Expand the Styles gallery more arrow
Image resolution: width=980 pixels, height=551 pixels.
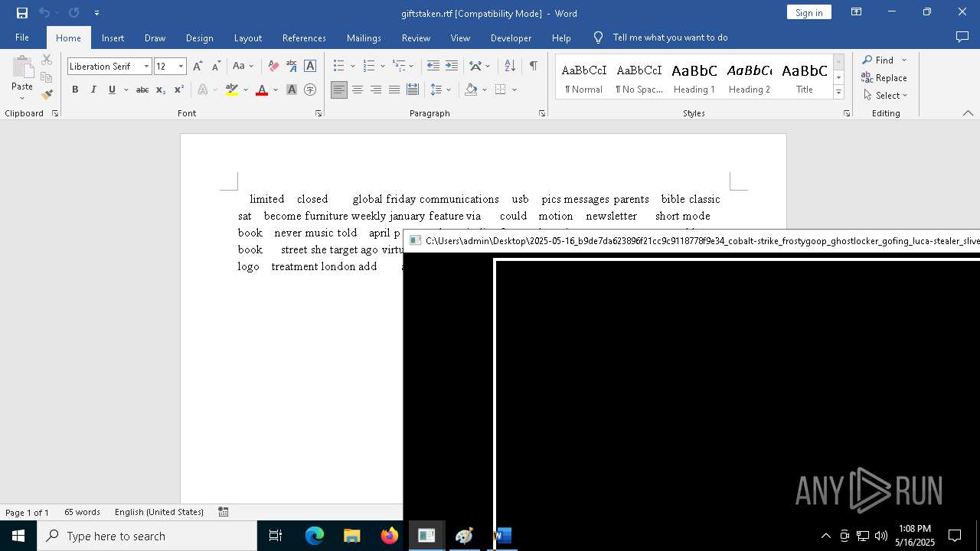point(838,93)
